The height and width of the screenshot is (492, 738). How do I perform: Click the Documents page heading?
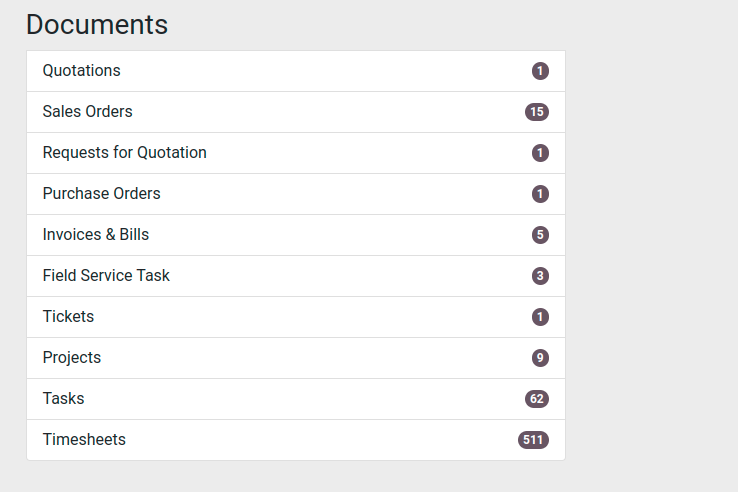(97, 24)
